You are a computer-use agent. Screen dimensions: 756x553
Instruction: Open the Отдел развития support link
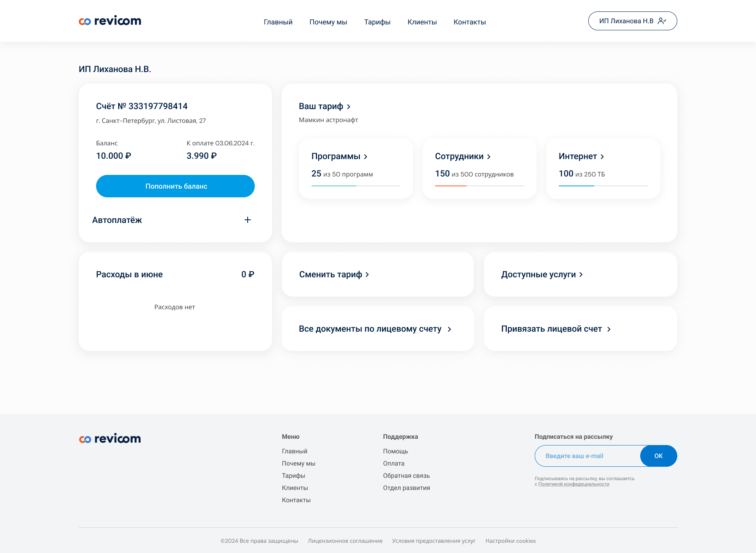point(406,488)
